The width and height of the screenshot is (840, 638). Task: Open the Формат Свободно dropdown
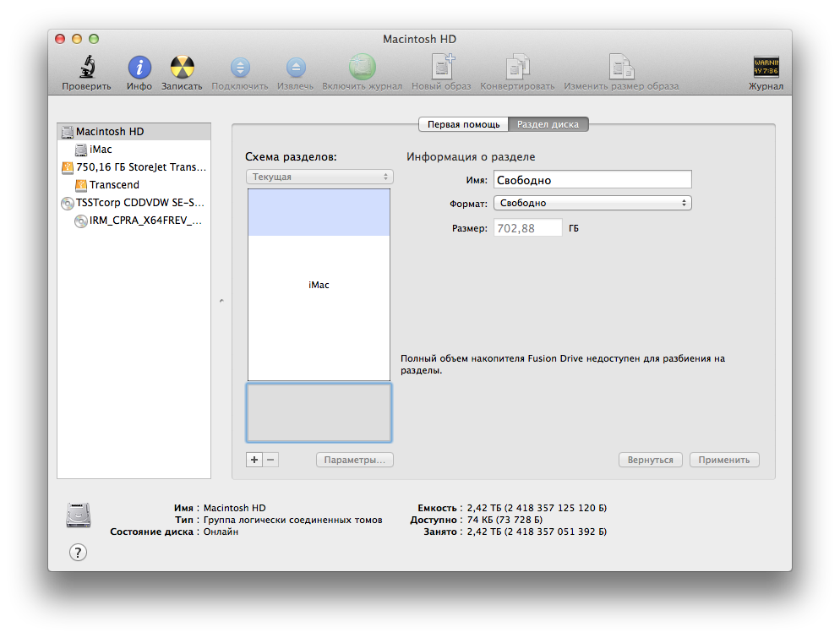pyautogui.click(x=592, y=203)
